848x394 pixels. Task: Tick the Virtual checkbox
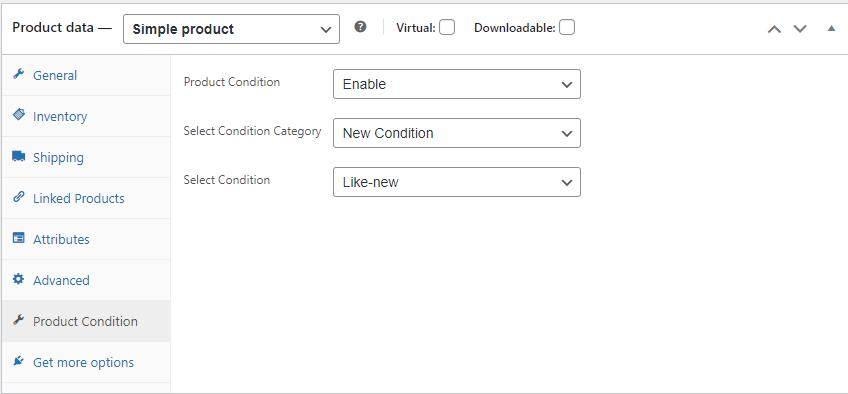point(447,27)
